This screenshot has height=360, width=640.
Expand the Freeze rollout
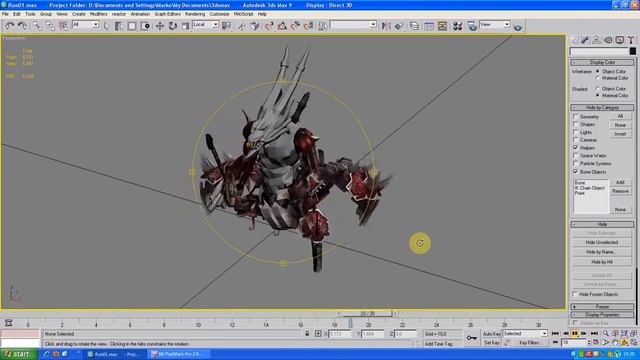click(x=602, y=307)
